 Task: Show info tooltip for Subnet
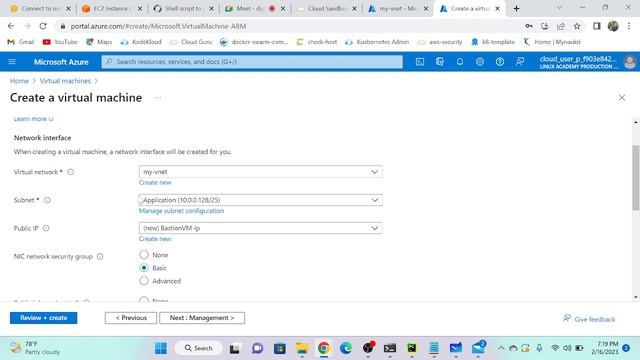[47, 200]
